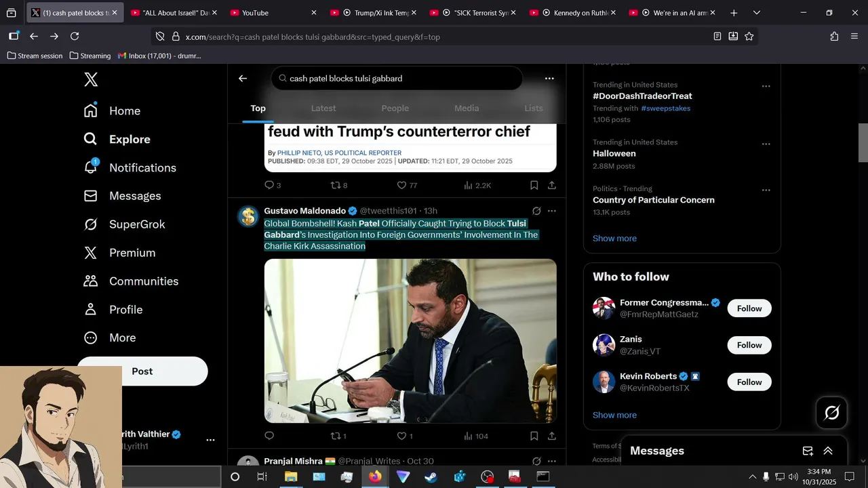Repost the post with 8 reposts
Viewport: 868px width, 488px height.
tap(338, 185)
